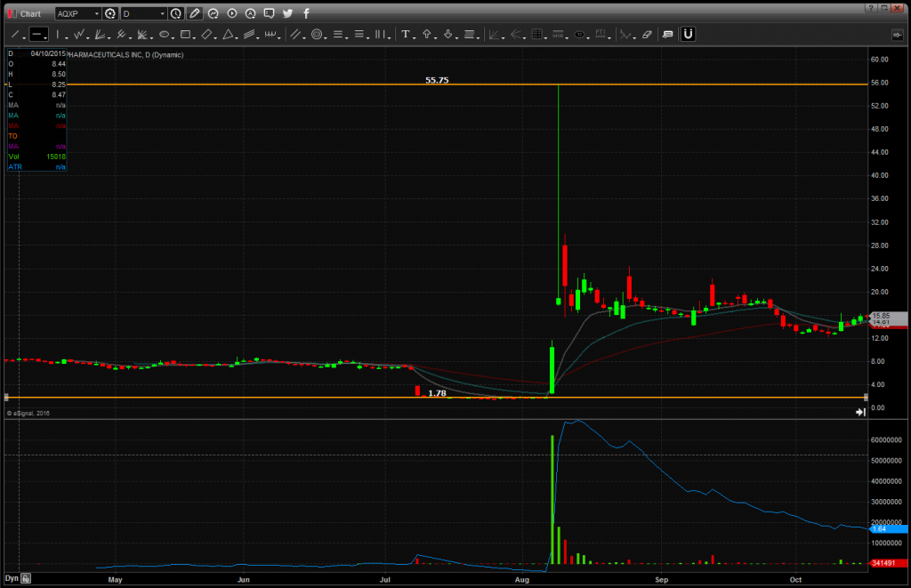
Task: Click the scroll-to-latest bar arrow button
Action: coord(860,412)
